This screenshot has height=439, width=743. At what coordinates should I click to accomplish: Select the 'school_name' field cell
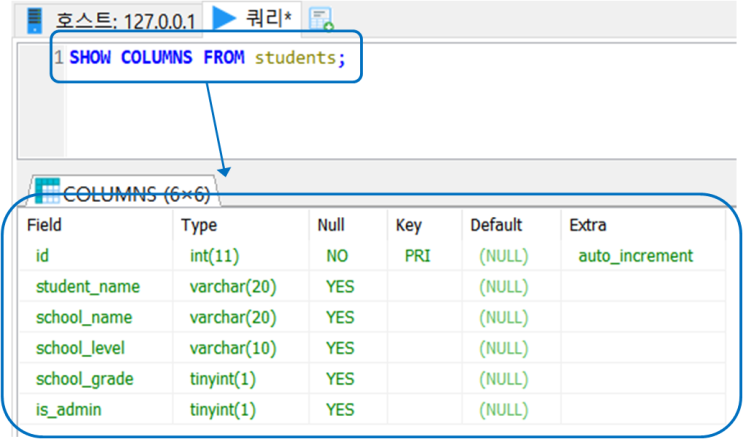pos(97,317)
